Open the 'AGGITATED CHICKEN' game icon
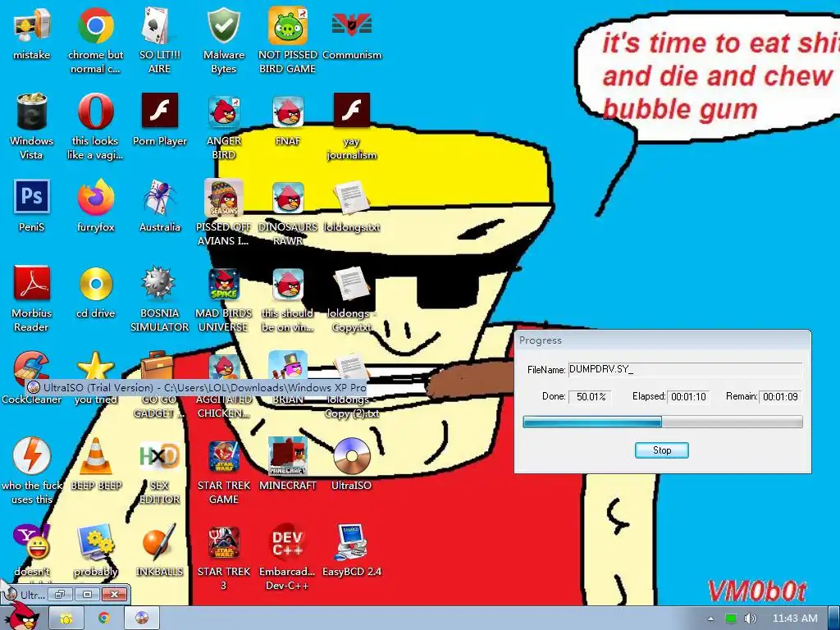The height and width of the screenshot is (630, 840). point(223,367)
